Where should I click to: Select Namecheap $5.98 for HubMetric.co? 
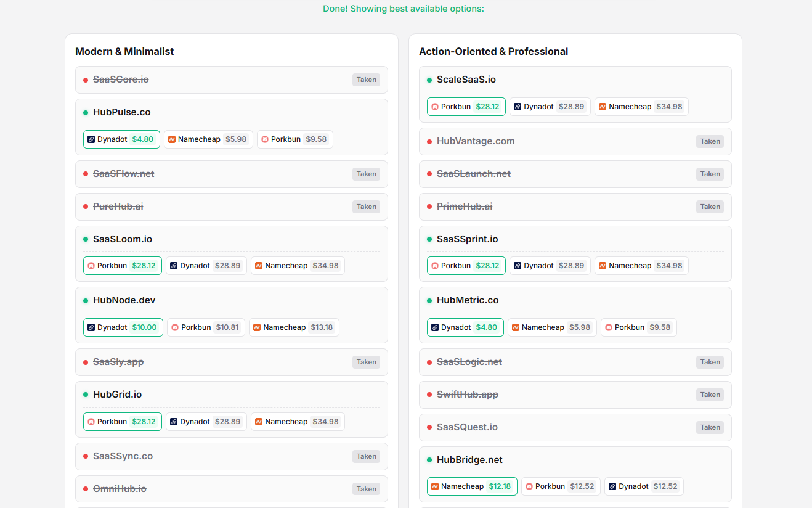pyautogui.click(x=552, y=327)
